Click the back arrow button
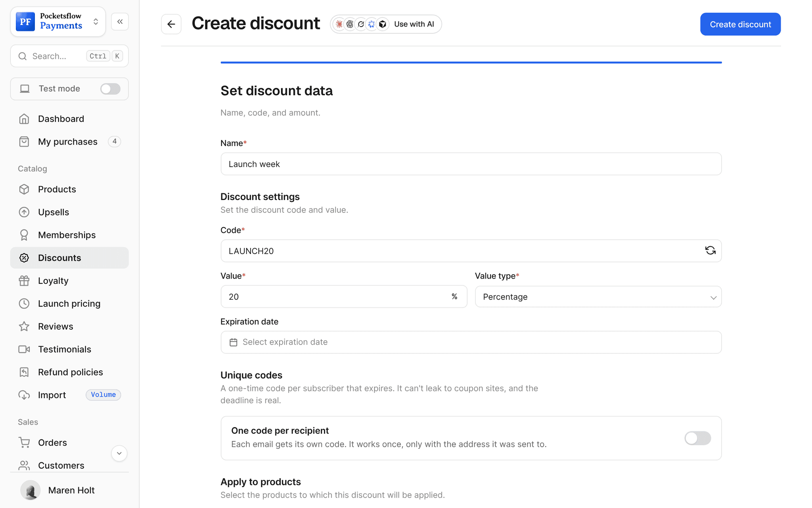 tap(171, 24)
